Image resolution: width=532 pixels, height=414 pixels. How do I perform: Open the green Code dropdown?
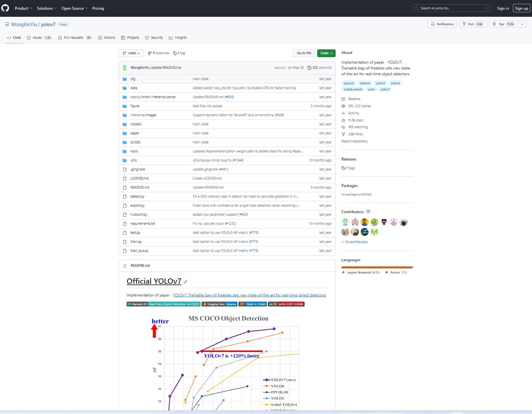point(326,53)
